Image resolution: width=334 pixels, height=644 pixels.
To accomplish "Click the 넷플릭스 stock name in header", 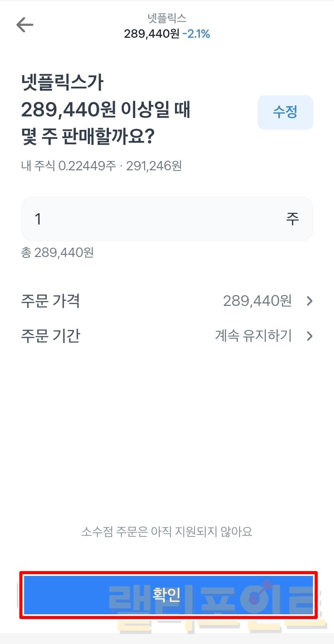I will [167, 18].
